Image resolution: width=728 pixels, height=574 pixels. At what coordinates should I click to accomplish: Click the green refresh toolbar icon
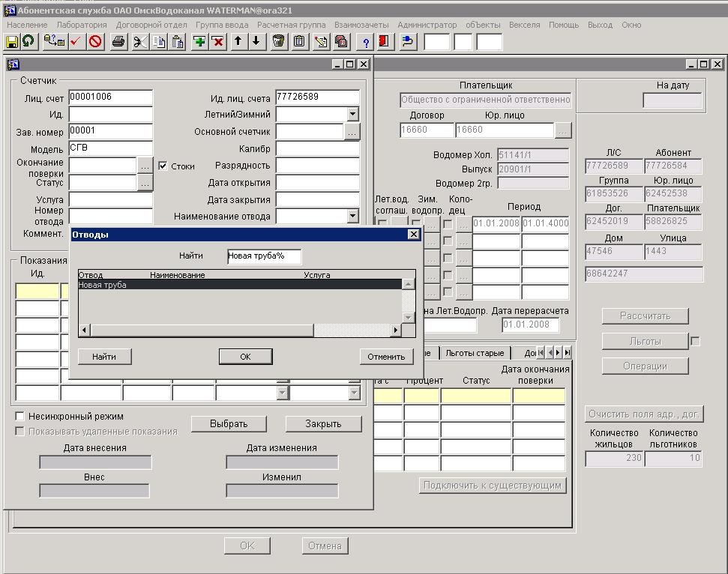point(28,42)
